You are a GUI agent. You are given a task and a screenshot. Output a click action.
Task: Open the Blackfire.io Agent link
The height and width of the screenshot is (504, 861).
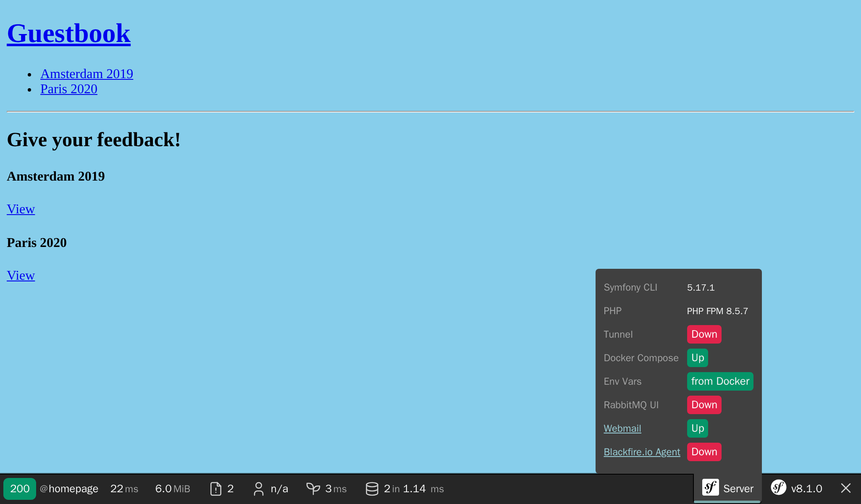coord(642,452)
